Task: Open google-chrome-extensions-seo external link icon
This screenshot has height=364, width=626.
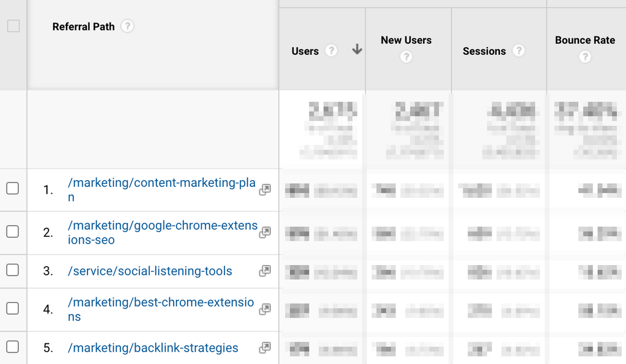Action: click(x=265, y=233)
